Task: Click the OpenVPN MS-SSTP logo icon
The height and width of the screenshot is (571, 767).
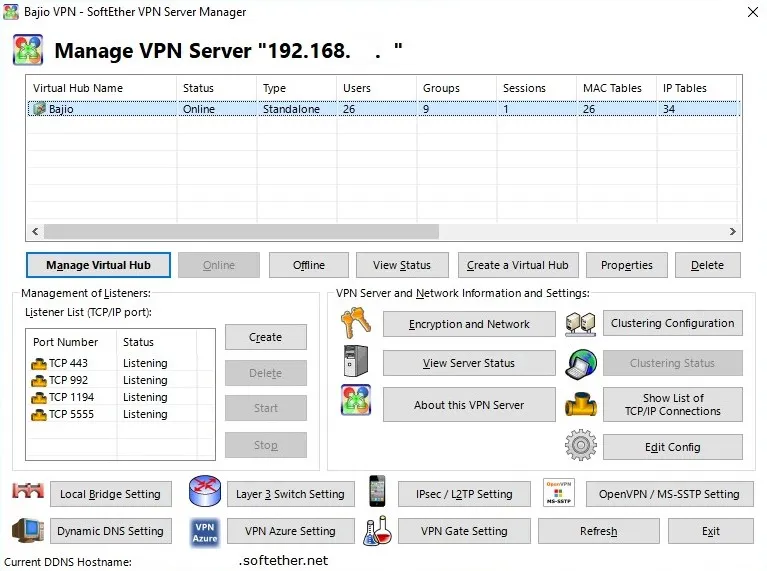Action: [x=559, y=492]
